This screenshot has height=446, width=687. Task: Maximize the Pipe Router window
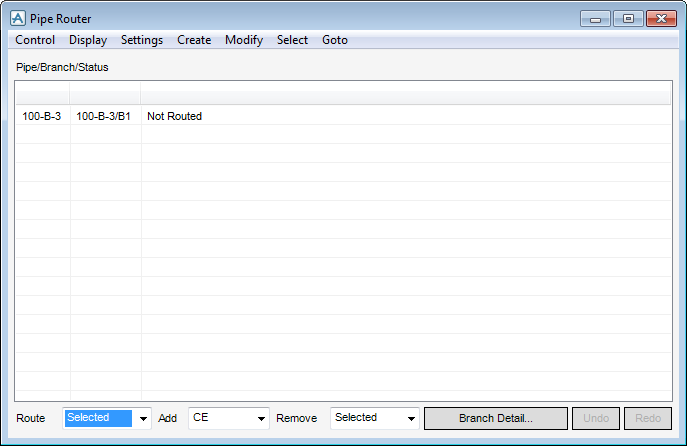coord(628,19)
